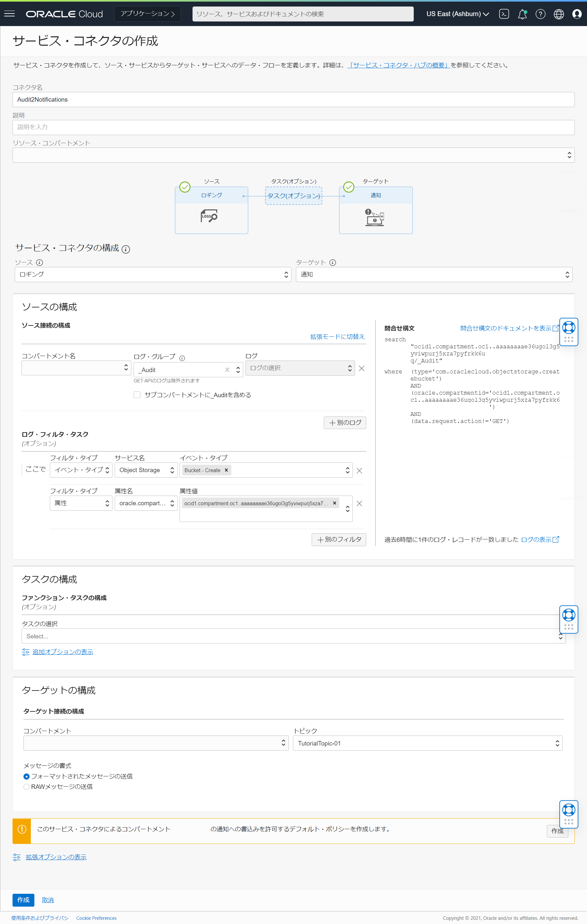587x924 pixels.
Task: Remove the Bucket - Create event type tag
Action: (226, 470)
